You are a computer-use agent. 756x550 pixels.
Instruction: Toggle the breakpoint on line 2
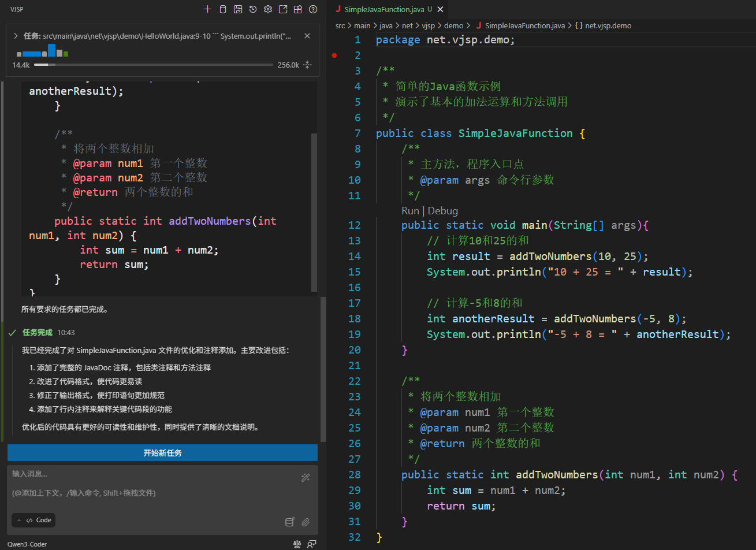(334, 55)
